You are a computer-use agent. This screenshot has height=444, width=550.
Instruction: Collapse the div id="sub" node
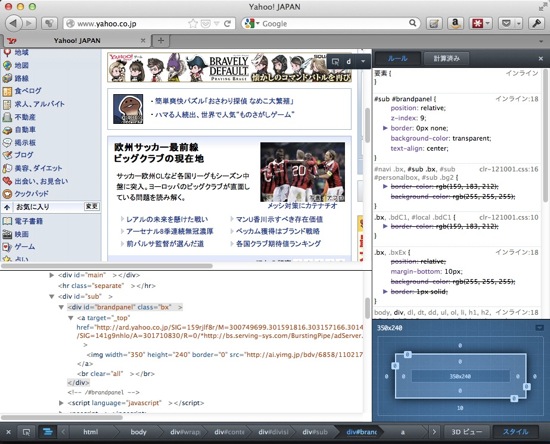(x=52, y=297)
